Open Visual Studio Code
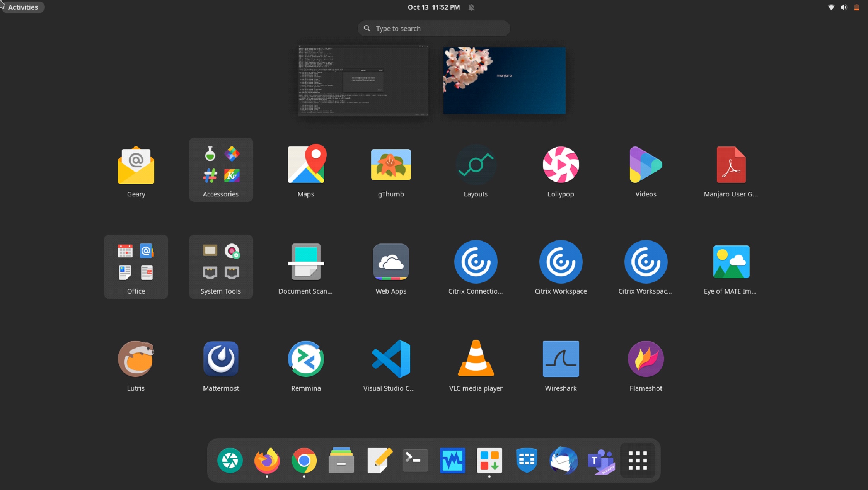 (391, 359)
